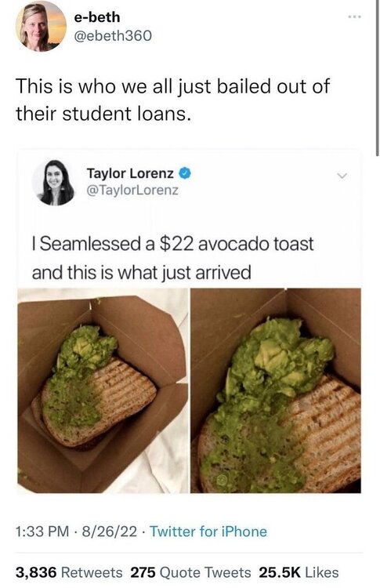Open e-beth's profile picture
This screenshot has width=380, height=588.
click(x=41, y=27)
